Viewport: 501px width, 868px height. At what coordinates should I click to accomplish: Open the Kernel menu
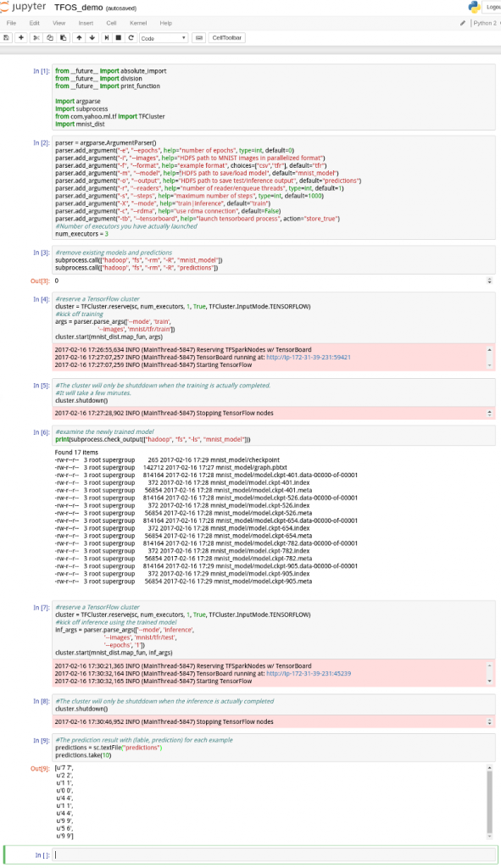pos(138,23)
